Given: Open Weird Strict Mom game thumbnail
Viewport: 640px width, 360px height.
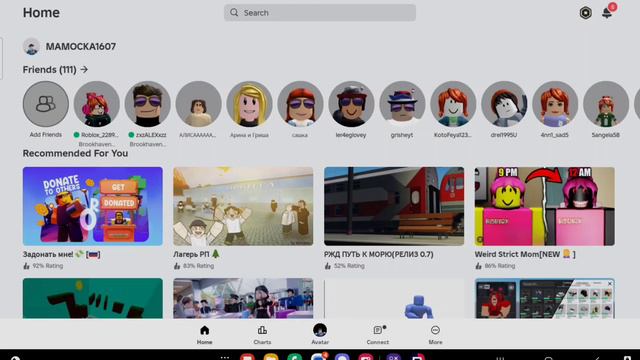Looking at the screenshot, I should (x=544, y=206).
